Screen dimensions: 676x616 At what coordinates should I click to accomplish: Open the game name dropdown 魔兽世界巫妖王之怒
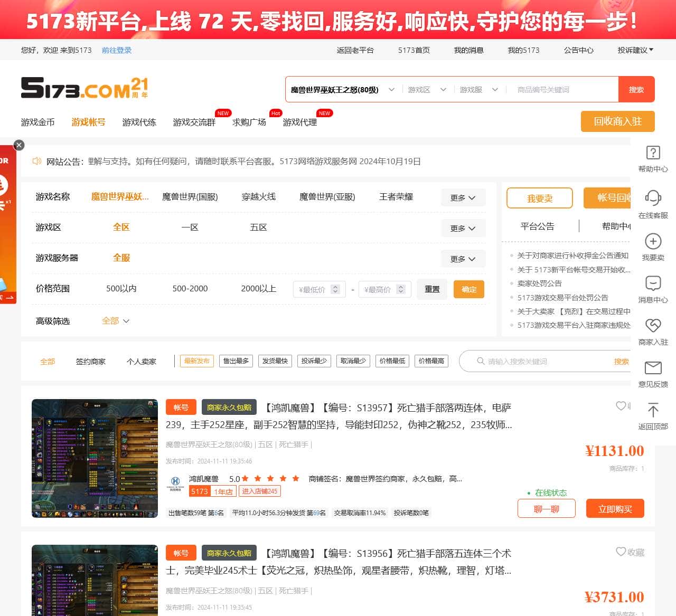pyautogui.click(x=342, y=90)
